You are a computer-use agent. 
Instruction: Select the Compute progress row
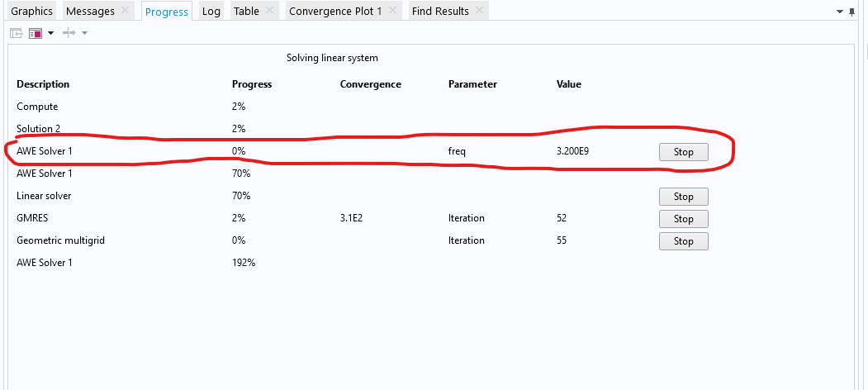(x=37, y=107)
